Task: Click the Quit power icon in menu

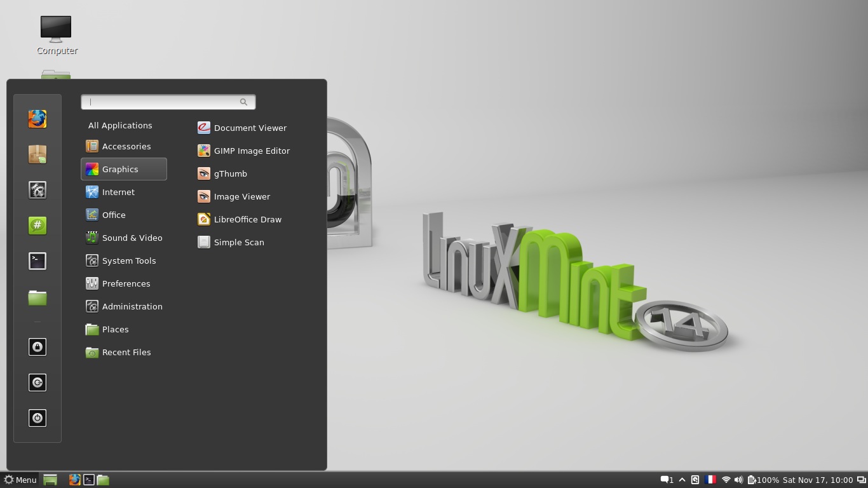Action: pos(37,418)
